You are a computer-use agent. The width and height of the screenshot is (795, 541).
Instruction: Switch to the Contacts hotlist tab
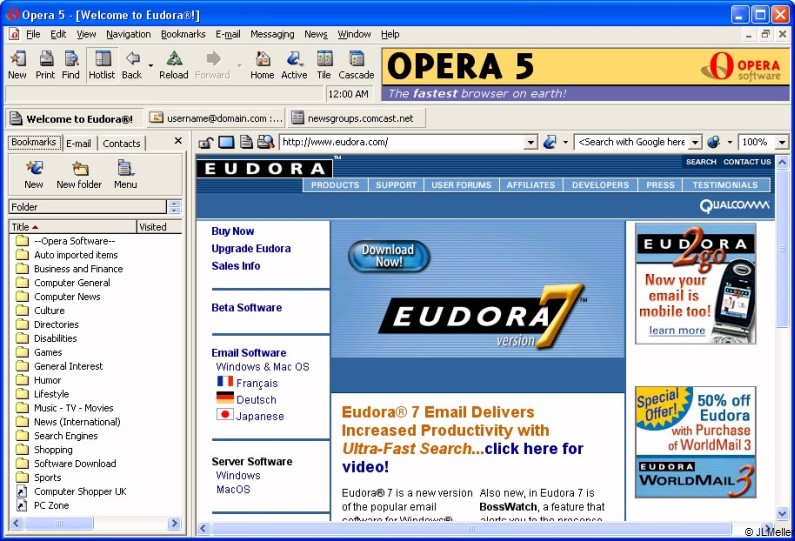coord(121,143)
